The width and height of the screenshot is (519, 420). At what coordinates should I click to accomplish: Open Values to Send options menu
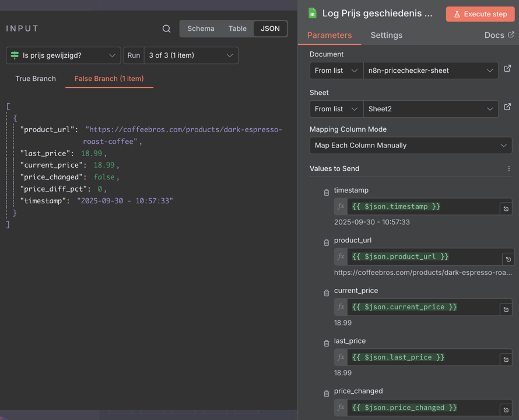(509, 169)
